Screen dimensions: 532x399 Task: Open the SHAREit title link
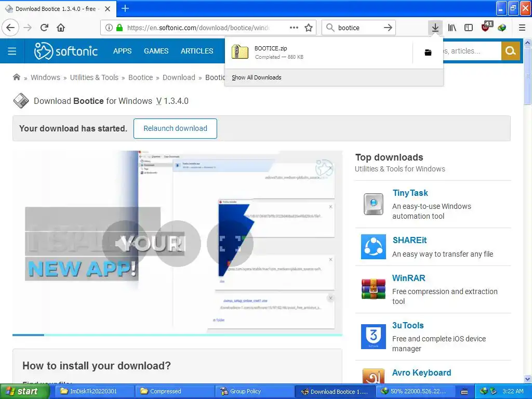409,240
